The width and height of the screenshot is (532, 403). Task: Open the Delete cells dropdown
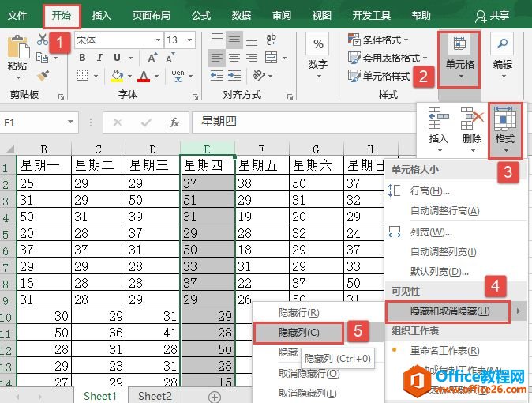coord(472,130)
